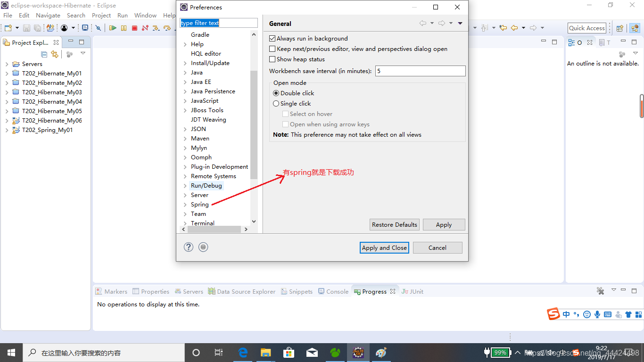The width and height of the screenshot is (644, 362).
Task: Click the Workbench save interval field
Action: tap(420, 71)
